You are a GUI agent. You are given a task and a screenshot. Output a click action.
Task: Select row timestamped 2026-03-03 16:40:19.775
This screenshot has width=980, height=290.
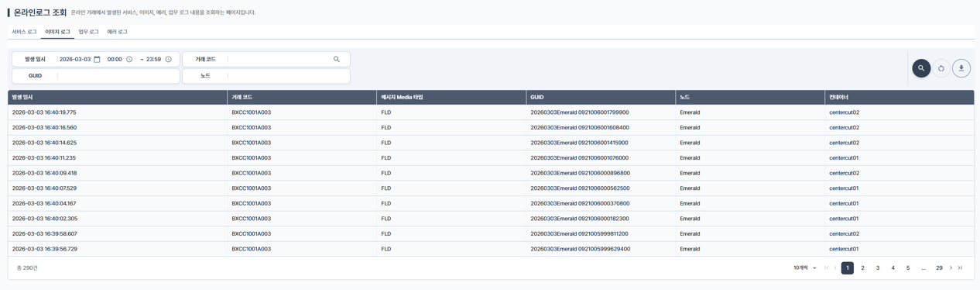[491, 112]
